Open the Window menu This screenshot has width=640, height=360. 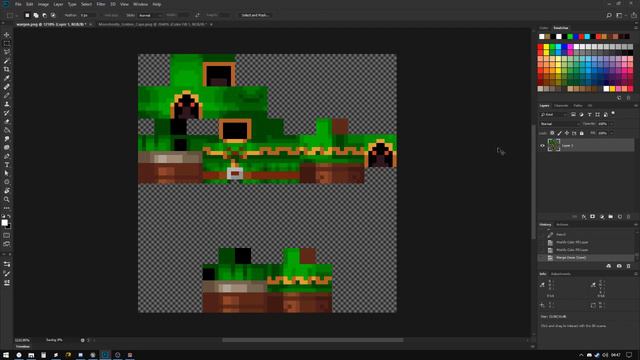pyautogui.click(x=140, y=4)
